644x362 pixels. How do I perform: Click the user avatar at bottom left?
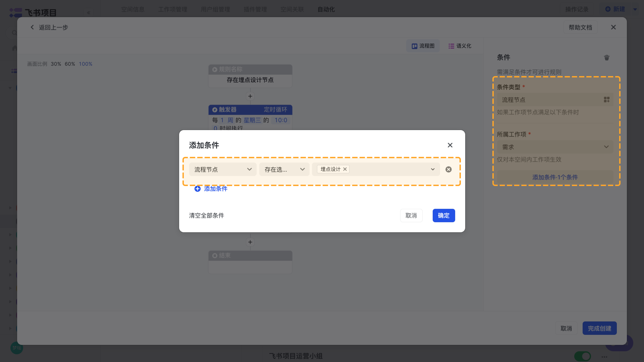point(17,348)
